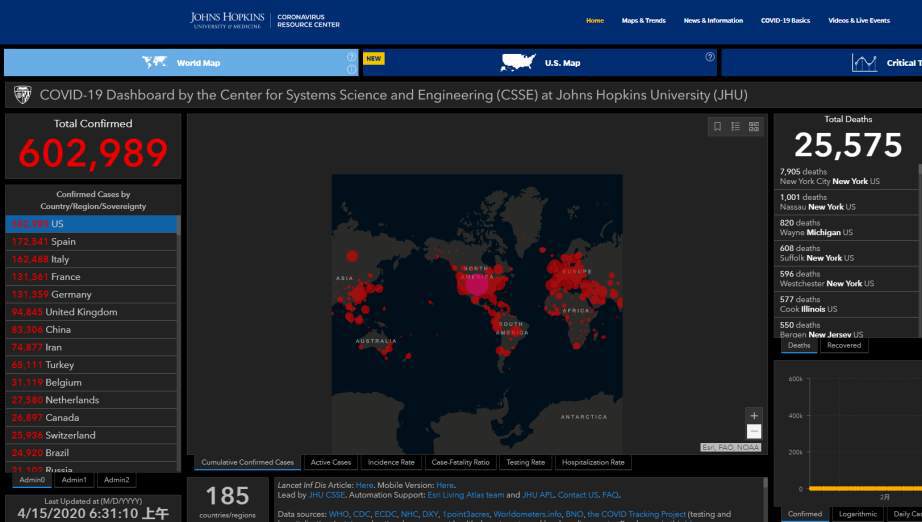The height and width of the screenshot is (522, 922).
Task: Select Italy in the confirmed cases list
Action: (x=91, y=259)
